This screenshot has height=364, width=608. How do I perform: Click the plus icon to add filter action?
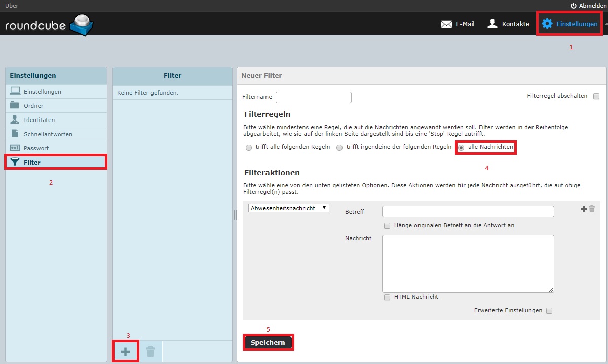(x=584, y=209)
